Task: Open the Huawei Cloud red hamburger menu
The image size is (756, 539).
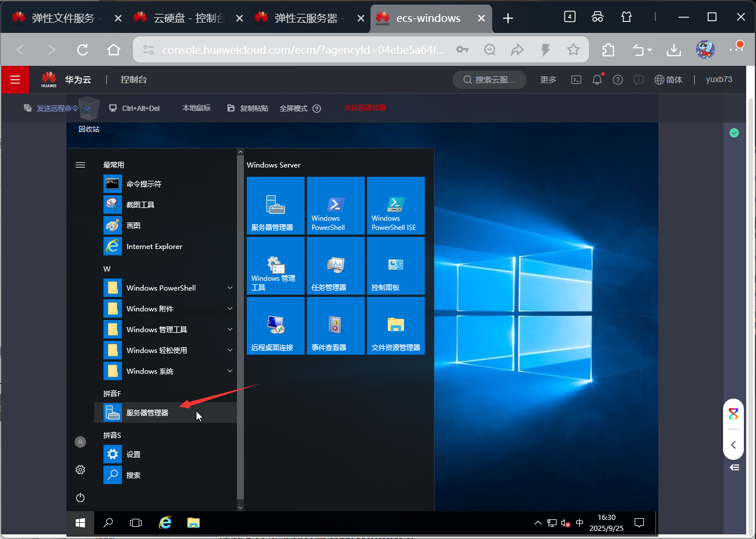Action: tap(15, 80)
